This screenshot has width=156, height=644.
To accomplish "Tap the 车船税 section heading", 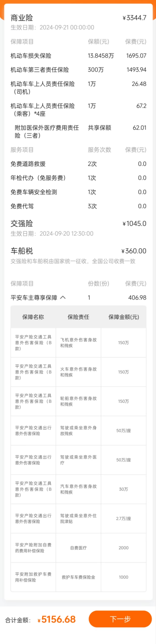I will (x=22, y=251).
